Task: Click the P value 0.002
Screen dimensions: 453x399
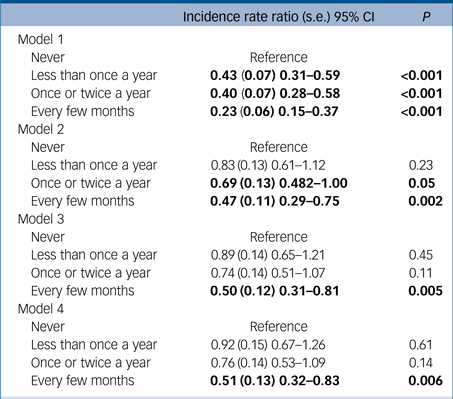Action: (x=425, y=201)
